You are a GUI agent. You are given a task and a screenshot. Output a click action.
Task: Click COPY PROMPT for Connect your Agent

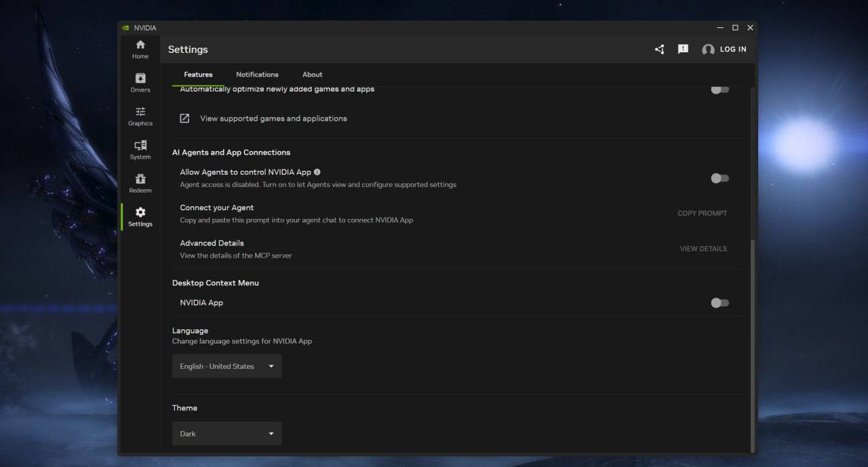[x=702, y=214]
